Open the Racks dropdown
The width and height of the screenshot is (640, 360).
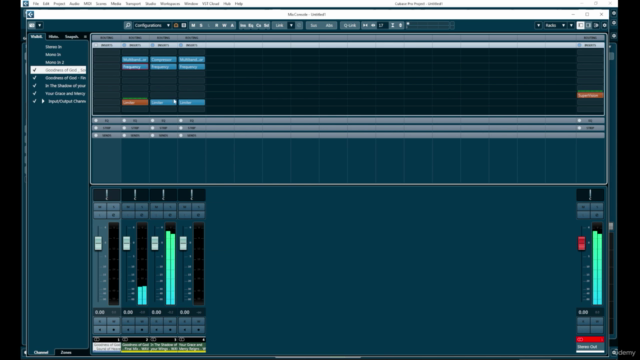click(555, 25)
